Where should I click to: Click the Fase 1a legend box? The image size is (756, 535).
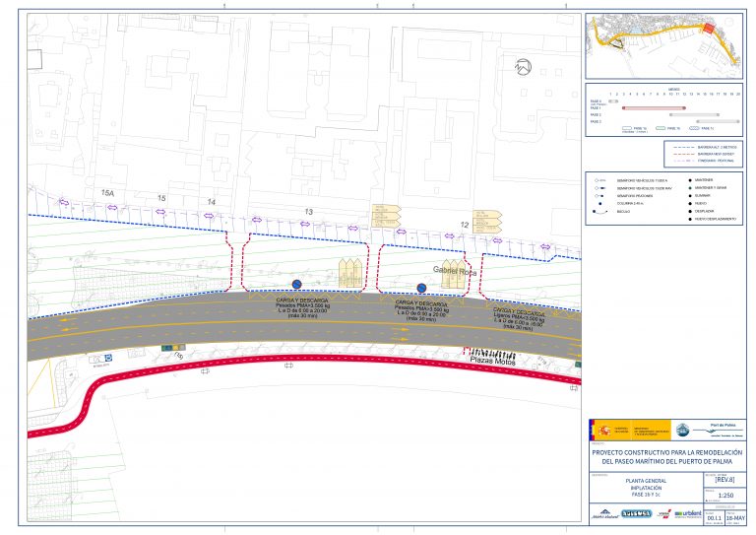(x=626, y=128)
